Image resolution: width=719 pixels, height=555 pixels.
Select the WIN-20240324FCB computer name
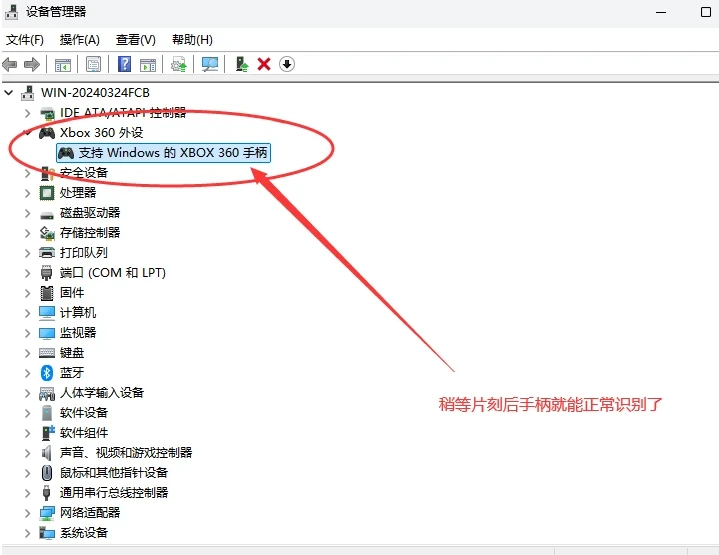click(x=95, y=93)
